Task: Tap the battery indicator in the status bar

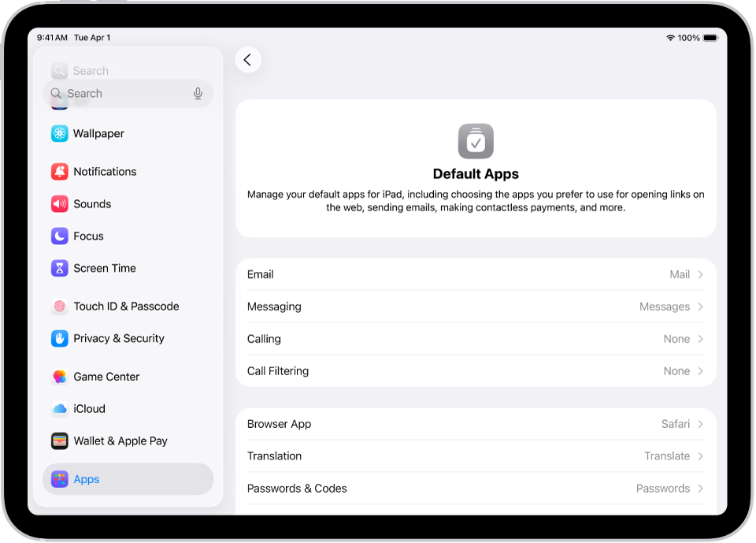Action: click(710, 37)
